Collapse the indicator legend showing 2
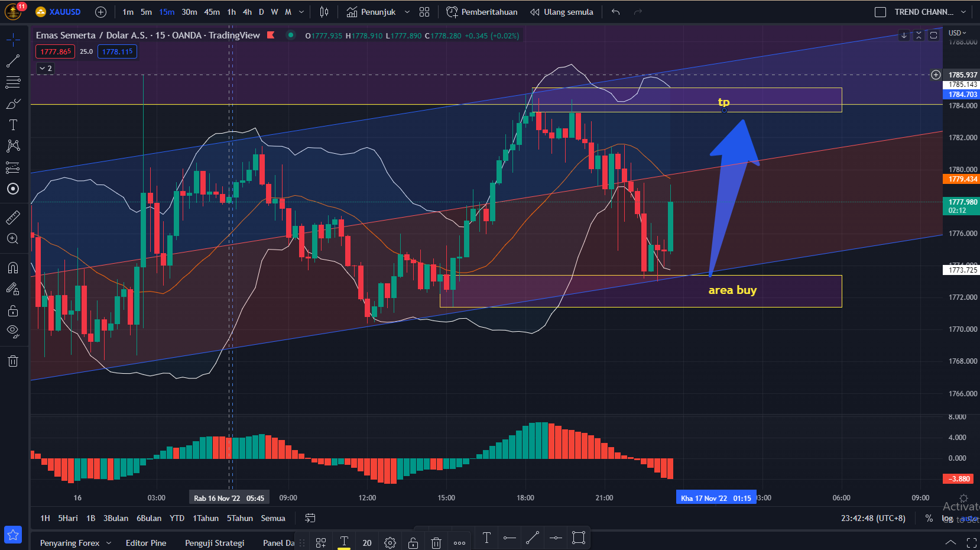 coord(46,69)
